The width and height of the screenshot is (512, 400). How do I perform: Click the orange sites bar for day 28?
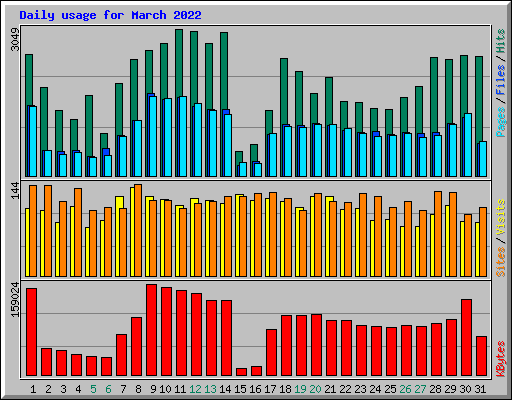(x=438, y=234)
